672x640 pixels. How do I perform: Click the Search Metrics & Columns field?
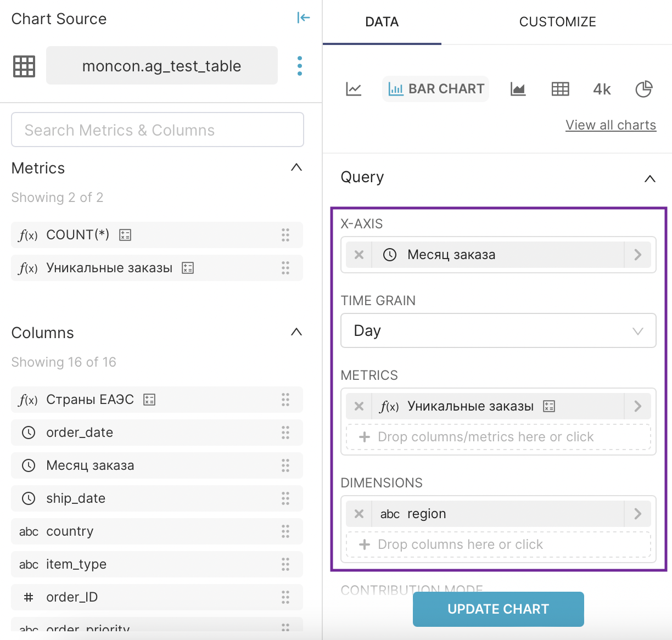coord(158,130)
